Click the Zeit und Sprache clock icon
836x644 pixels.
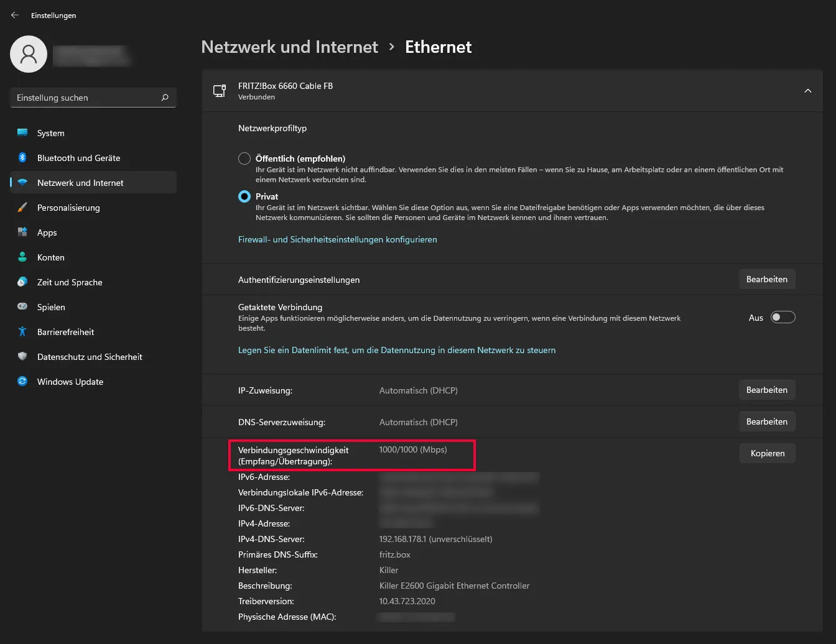point(22,282)
